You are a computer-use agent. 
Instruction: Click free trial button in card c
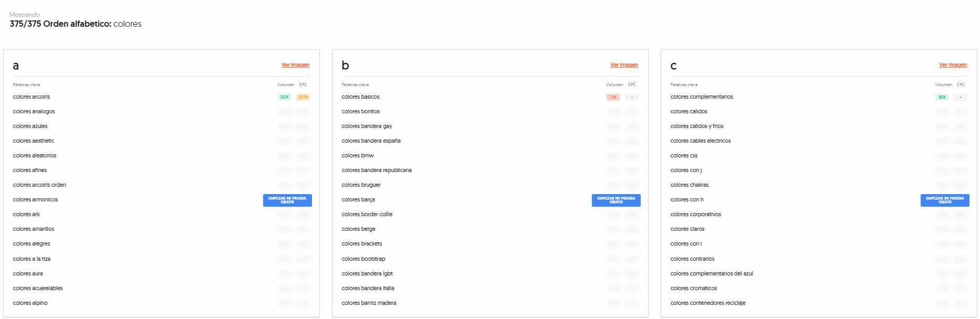click(945, 200)
